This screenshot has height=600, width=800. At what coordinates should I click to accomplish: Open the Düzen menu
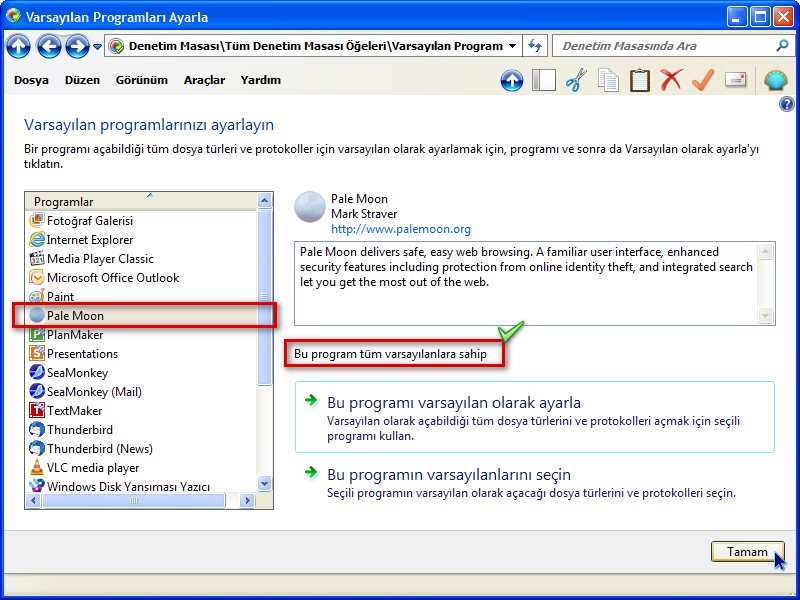pyautogui.click(x=82, y=80)
